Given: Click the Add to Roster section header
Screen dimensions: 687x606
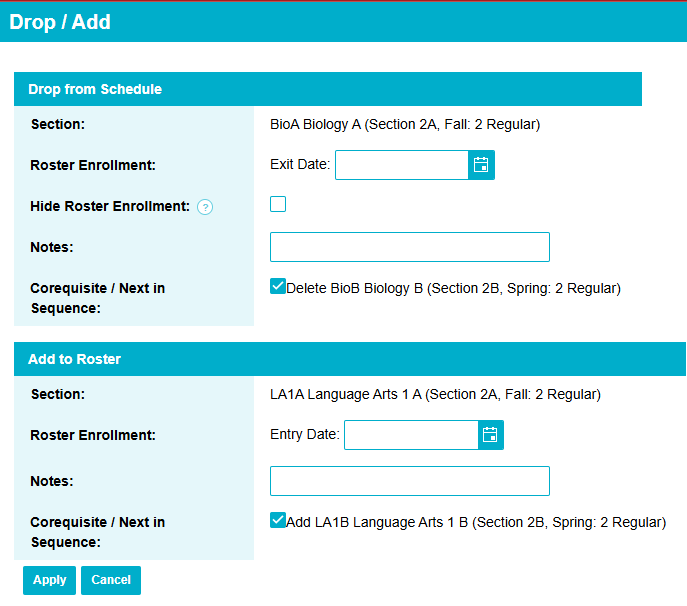Looking at the screenshot, I should click(75, 359).
